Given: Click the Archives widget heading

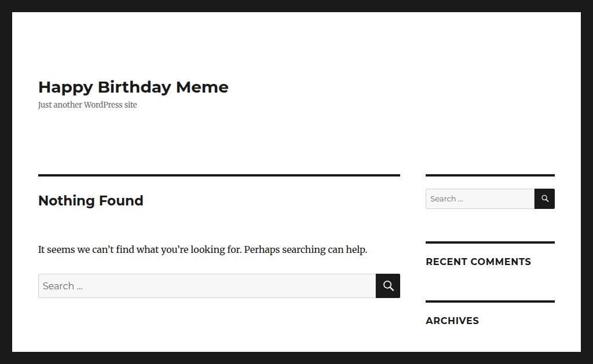Looking at the screenshot, I should pos(452,321).
